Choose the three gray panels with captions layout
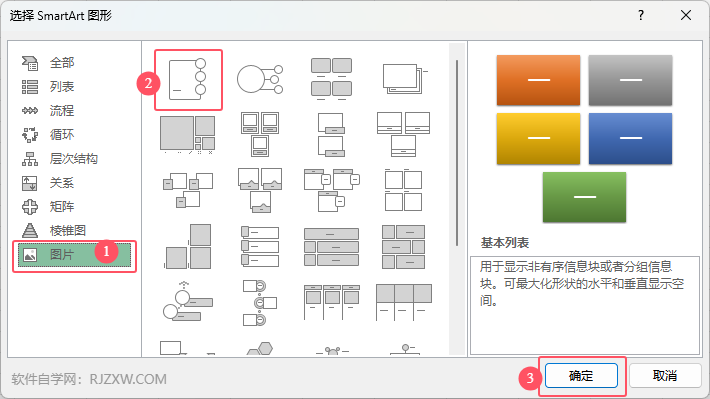The image size is (710, 399). point(403,302)
